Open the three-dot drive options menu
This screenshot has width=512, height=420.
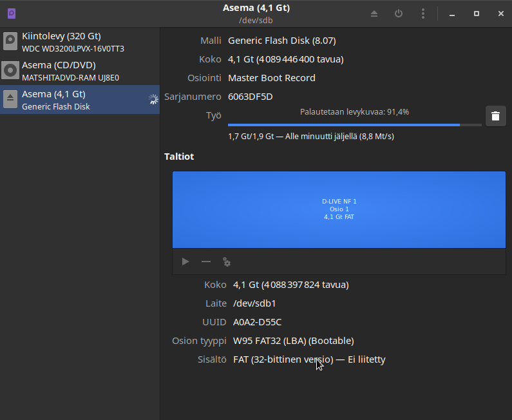[x=422, y=14]
